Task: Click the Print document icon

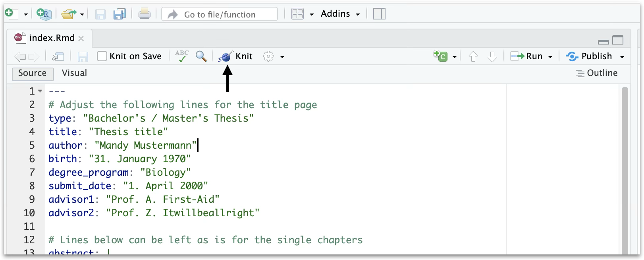Action: pyautogui.click(x=145, y=14)
